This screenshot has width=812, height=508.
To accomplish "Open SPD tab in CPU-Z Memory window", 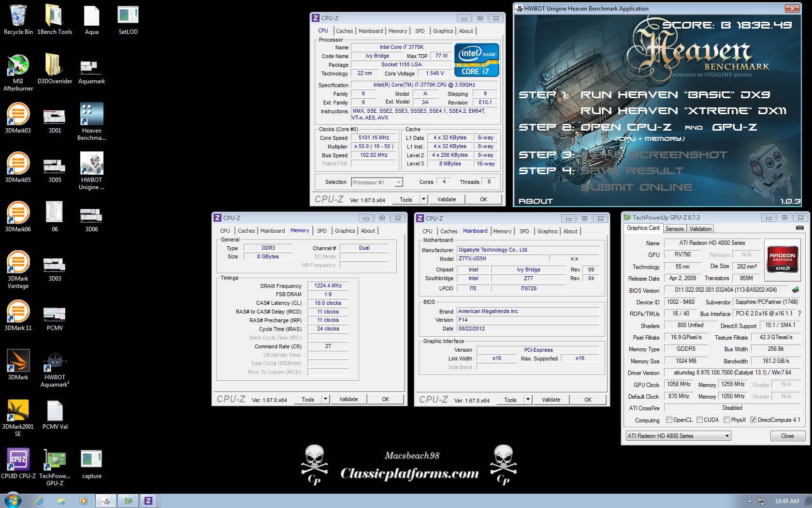I will coord(322,231).
